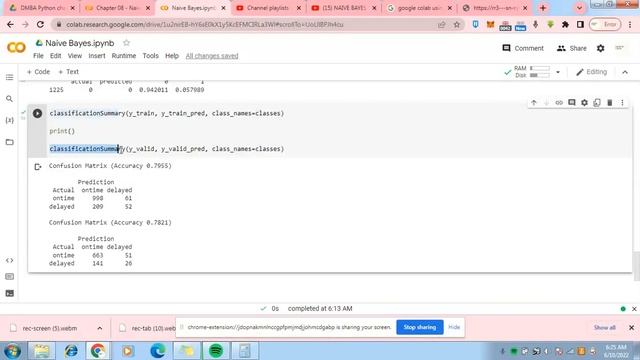Move the cell up with arrow icon
Screen dimensions: 640x360
click(533, 103)
